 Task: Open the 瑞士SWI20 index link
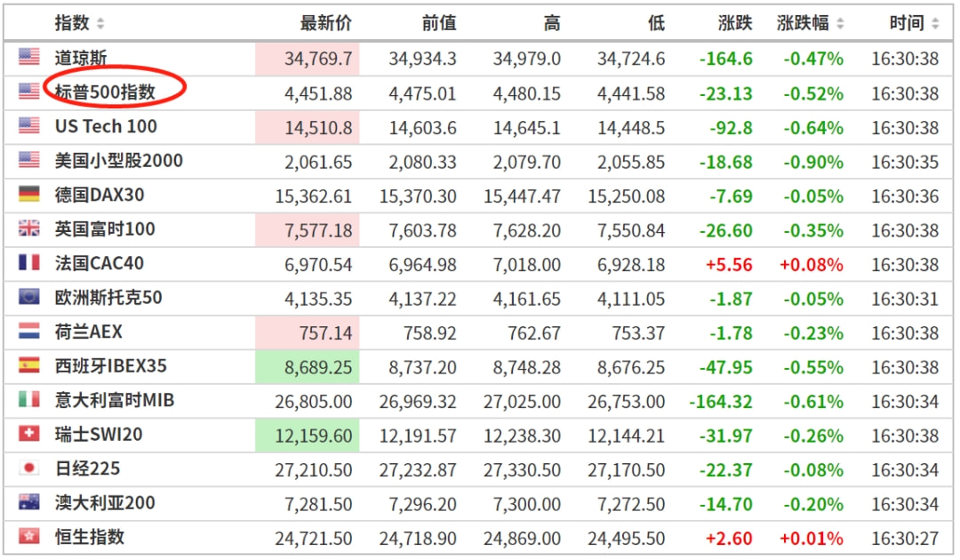coord(99,435)
